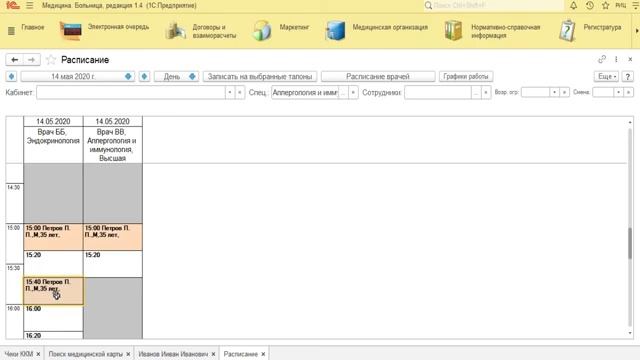Viewport: 640px width, 360px height.
Task: Close the Расписание form
Action: tap(630, 60)
